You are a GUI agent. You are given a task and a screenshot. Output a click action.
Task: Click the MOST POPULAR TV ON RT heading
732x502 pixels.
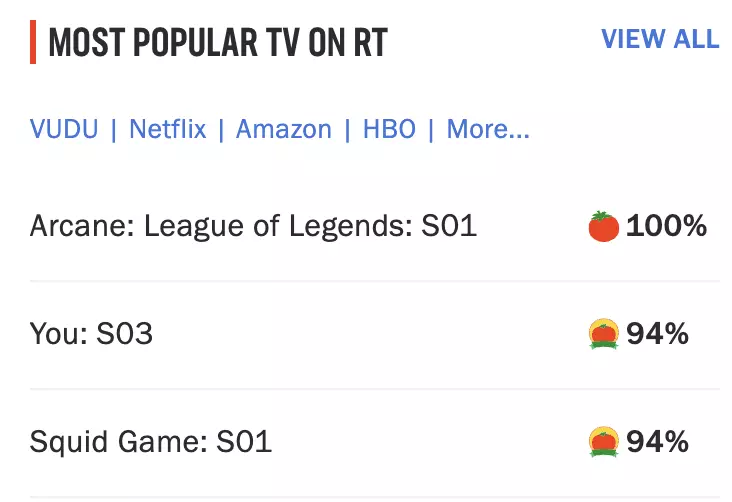pyautogui.click(x=218, y=43)
